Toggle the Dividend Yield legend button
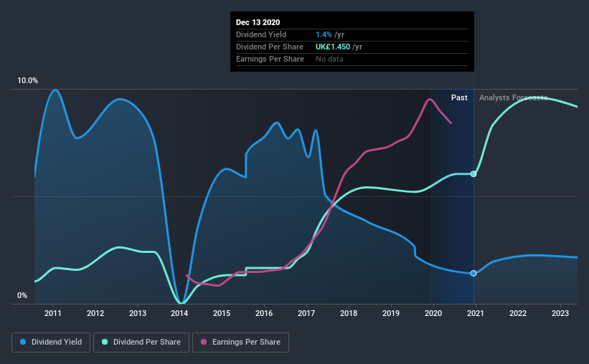 (51, 343)
